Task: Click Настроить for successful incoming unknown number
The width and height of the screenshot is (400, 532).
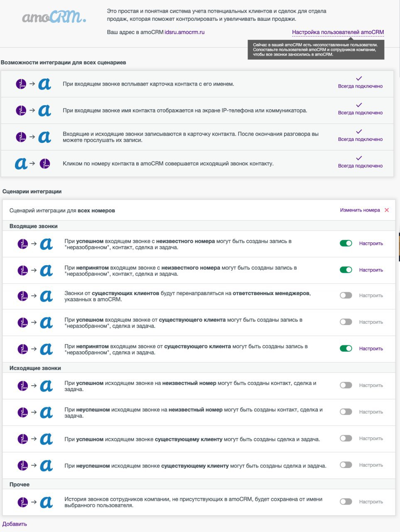Action: pos(371,244)
